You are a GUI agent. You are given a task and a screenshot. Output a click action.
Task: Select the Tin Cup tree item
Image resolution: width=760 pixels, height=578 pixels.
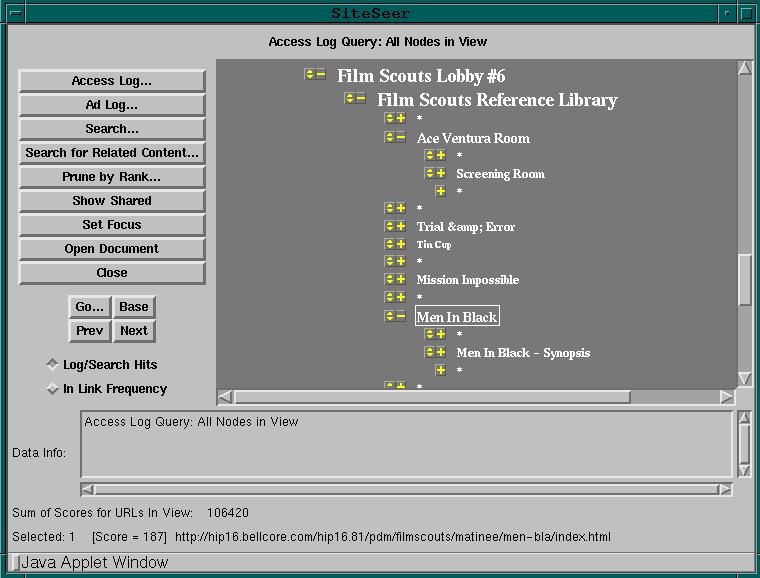(434, 244)
